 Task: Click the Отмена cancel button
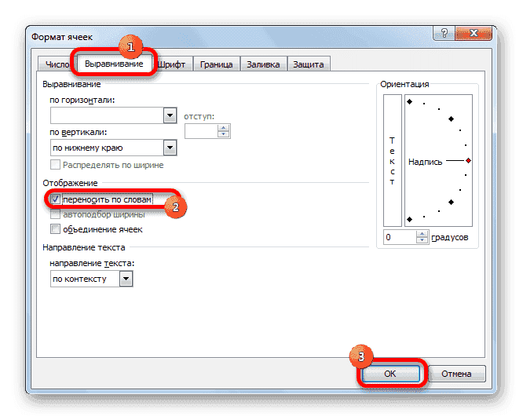(456, 374)
